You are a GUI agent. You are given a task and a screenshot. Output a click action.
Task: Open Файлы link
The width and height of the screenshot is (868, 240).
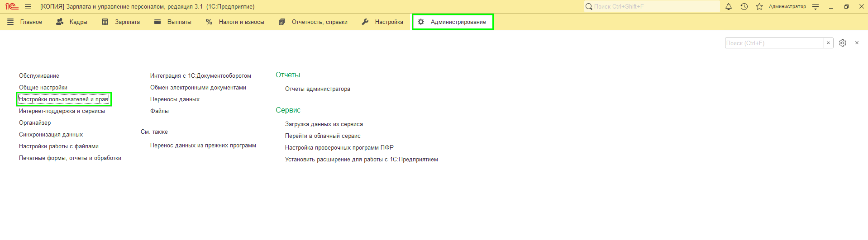(159, 111)
